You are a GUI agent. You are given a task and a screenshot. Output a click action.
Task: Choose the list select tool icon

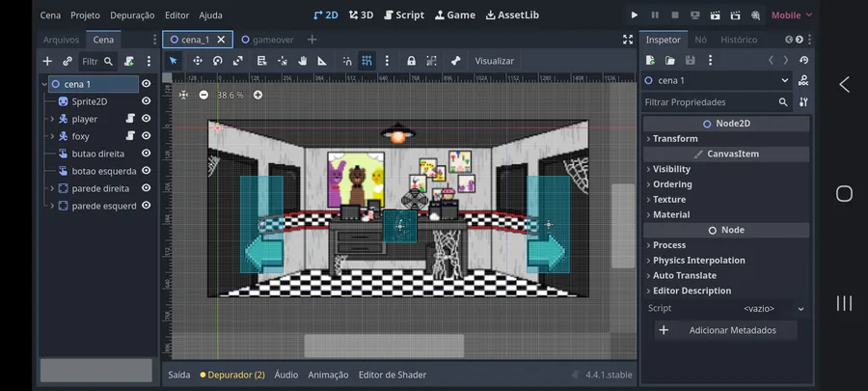261,61
